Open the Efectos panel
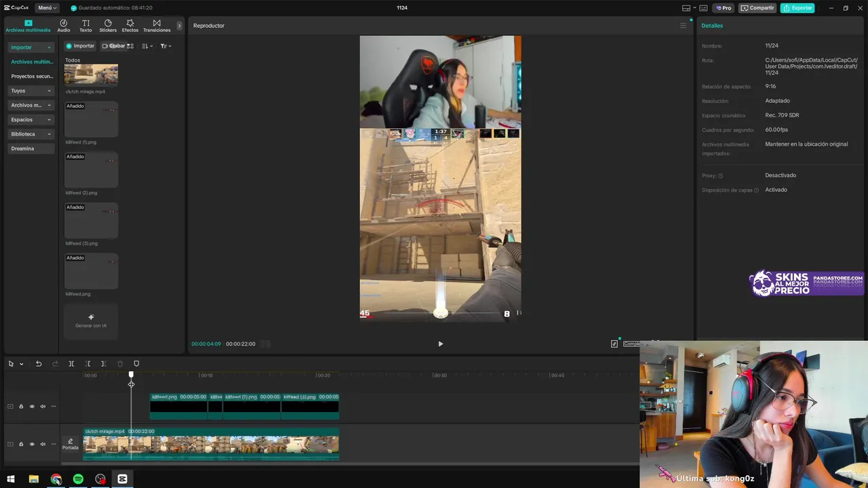 (x=130, y=26)
